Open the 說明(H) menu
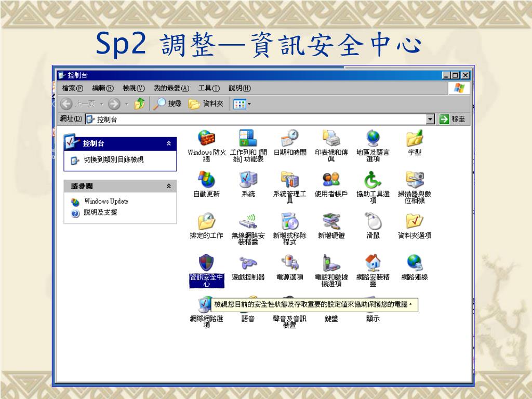This screenshot has height=399, width=532. pyautogui.click(x=240, y=88)
